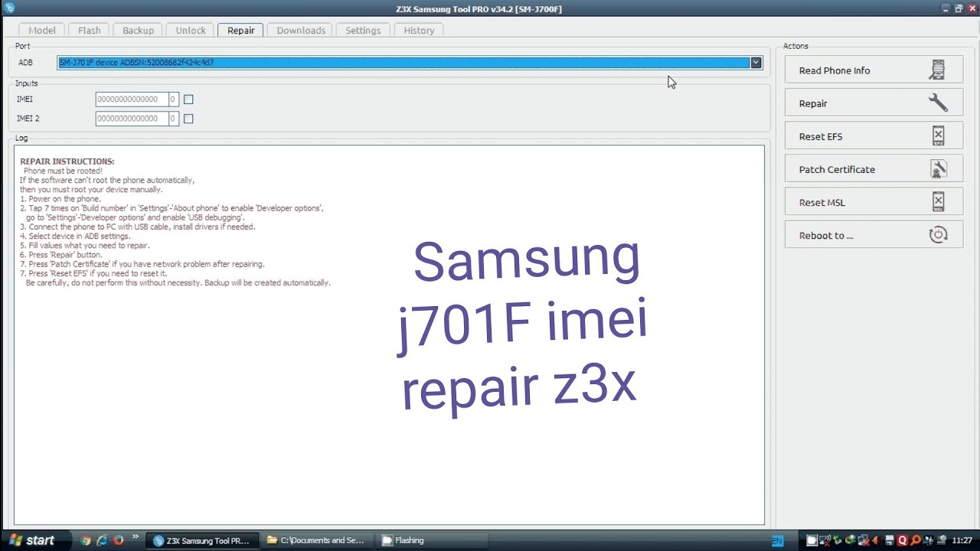The image size is (980, 551).
Task: Switch to the Settings tab
Action: 363,31
